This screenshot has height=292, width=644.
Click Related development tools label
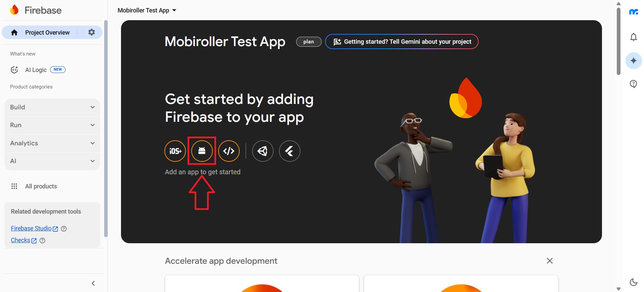click(x=46, y=212)
